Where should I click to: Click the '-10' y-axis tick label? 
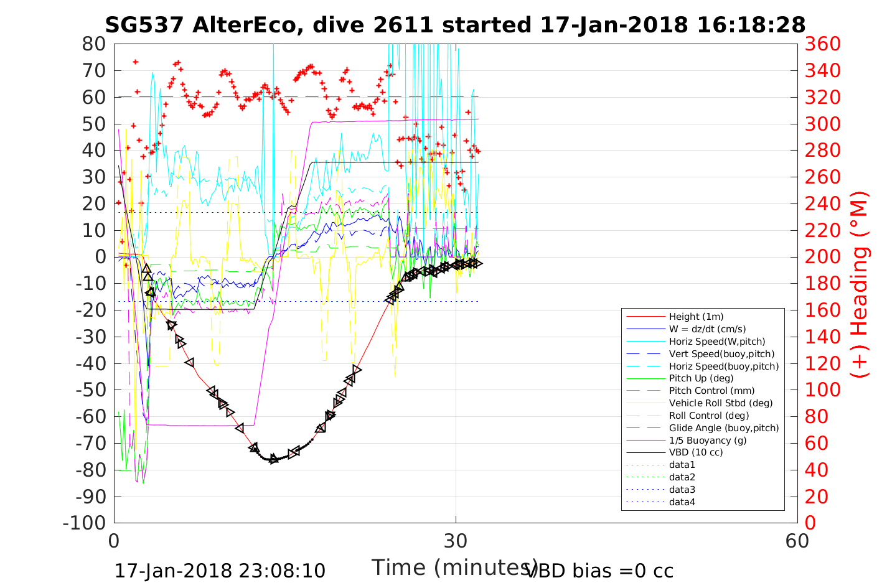coord(91,283)
